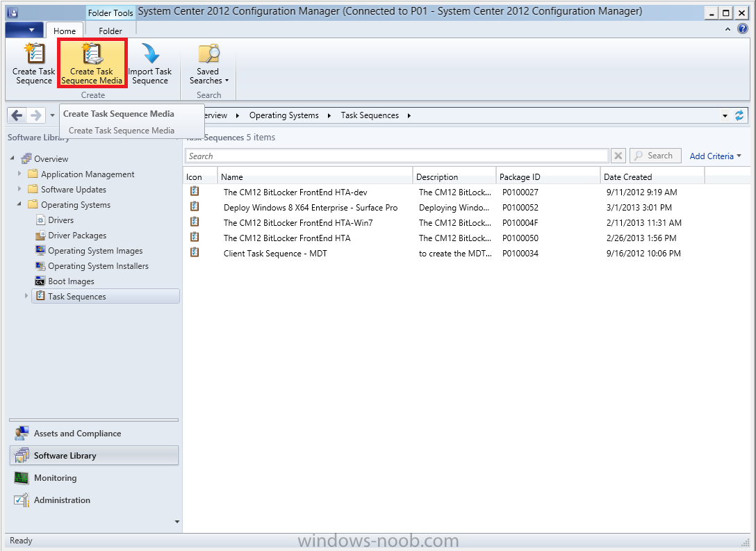Open the help question mark icon
756x551 pixels.
pyautogui.click(x=743, y=29)
